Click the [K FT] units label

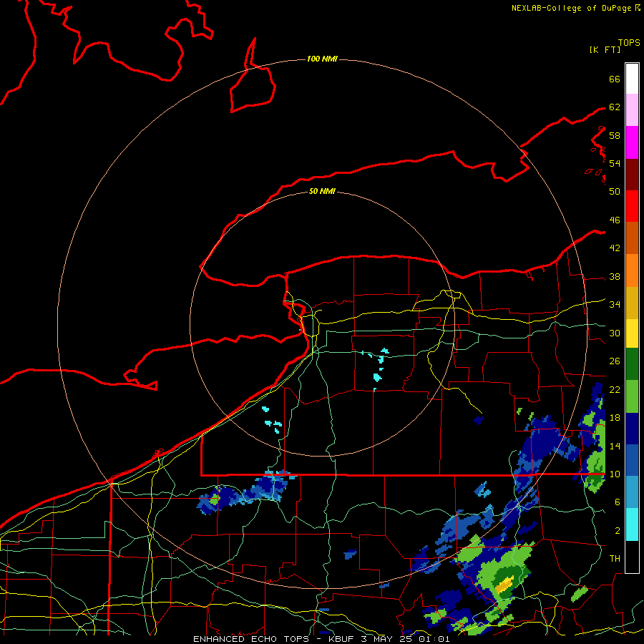click(605, 49)
